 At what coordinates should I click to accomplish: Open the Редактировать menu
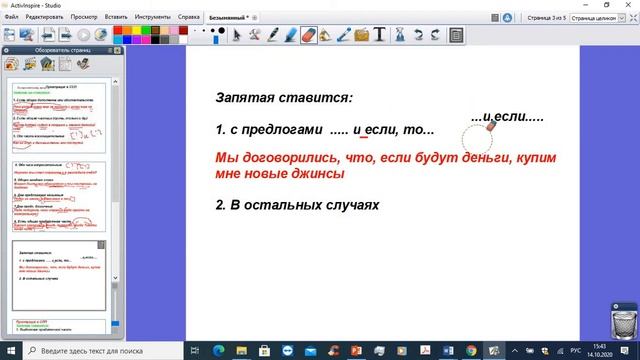(x=44, y=17)
